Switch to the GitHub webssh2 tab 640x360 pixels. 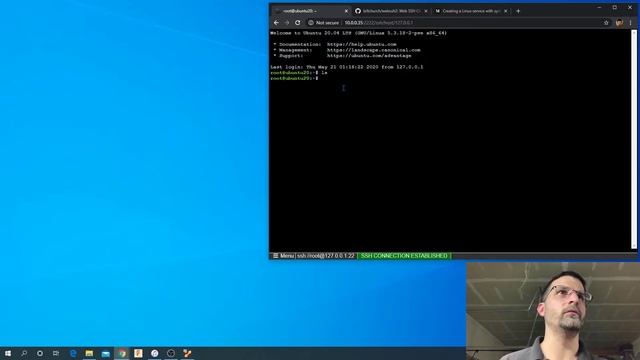tap(391, 11)
